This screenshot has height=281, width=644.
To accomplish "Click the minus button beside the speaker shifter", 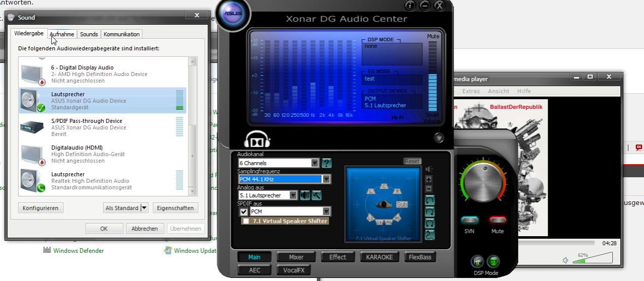I will coord(429,189).
